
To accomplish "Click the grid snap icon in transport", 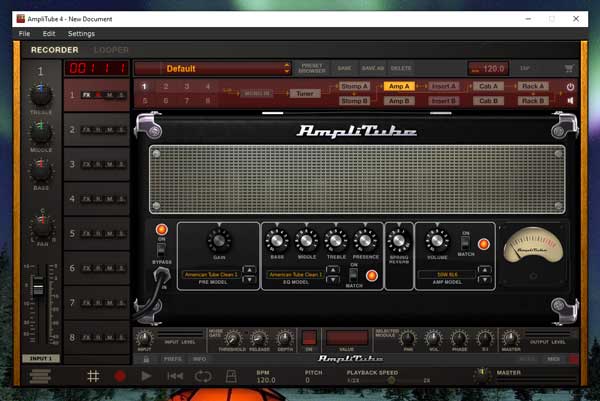I will click(x=93, y=377).
